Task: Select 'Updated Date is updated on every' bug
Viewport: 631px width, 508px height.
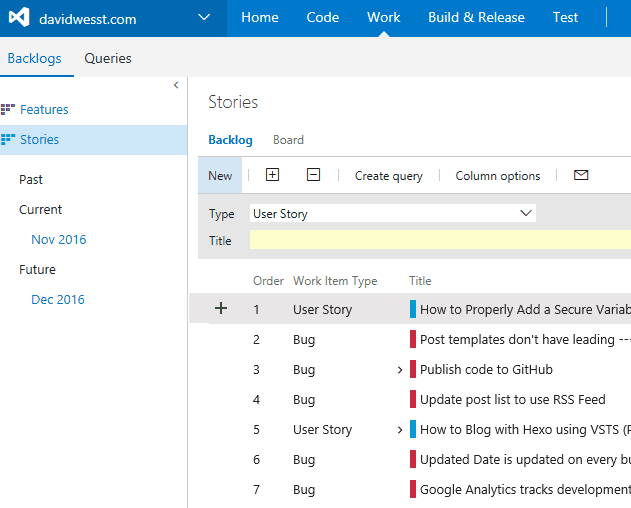Action: click(x=525, y=460)
